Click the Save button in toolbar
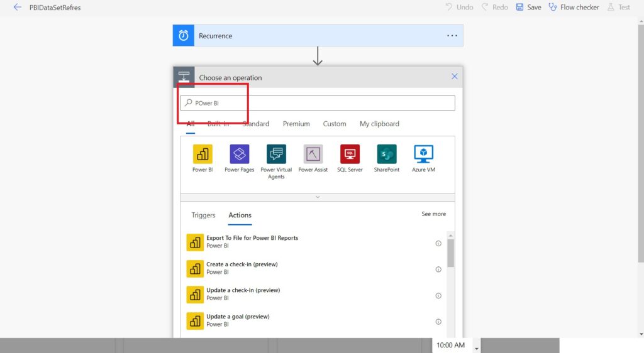This screenshot has width=644, height=353. coord(528,8)
